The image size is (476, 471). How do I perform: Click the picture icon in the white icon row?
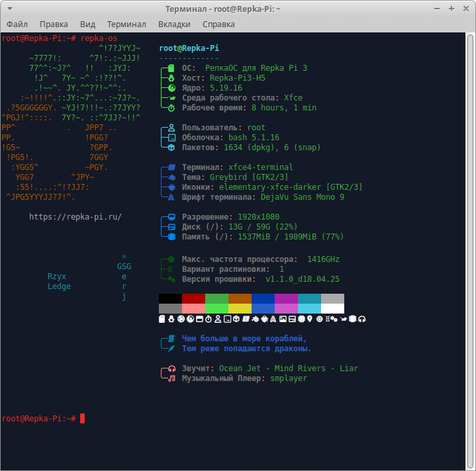pyautogui.click(x=283, y=319)
